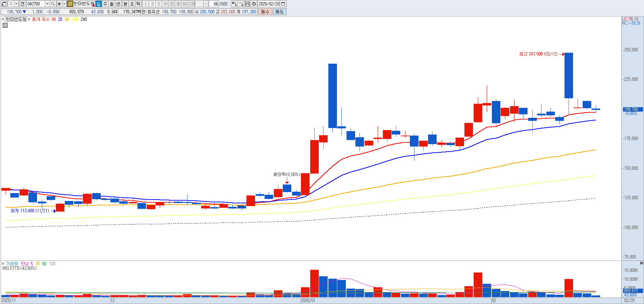Viewport: 644px width, 304px height.
Task: Toggle the 종가 지수 moving average marker
Action: [x=29, y=20]
